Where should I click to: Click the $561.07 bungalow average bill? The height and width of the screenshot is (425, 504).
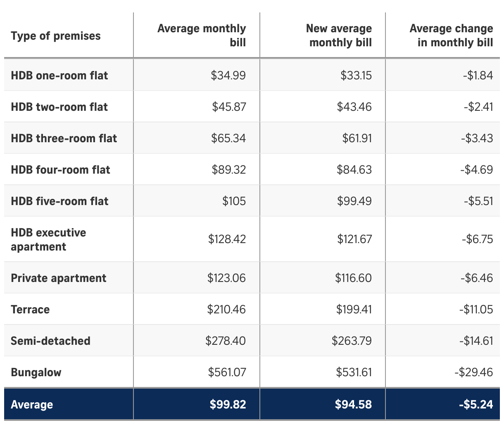227,372
